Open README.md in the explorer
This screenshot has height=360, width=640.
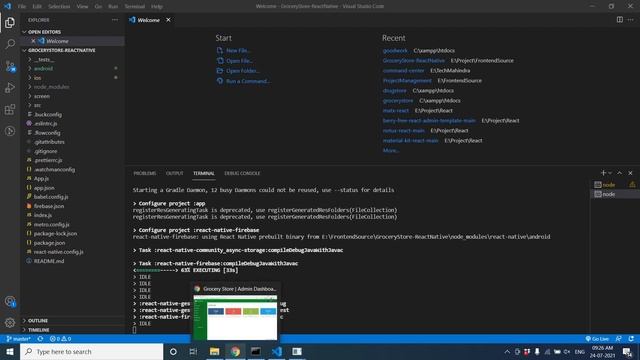pos(49,261)
